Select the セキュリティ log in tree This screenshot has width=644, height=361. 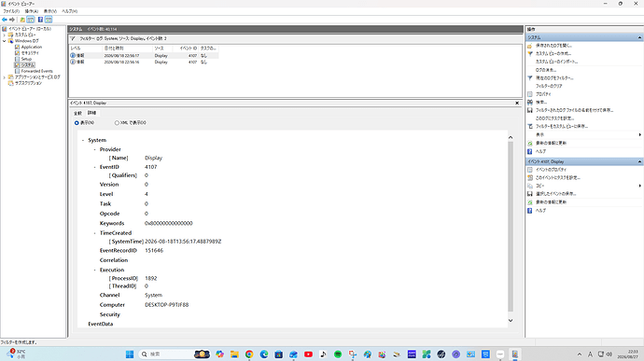[30, 53]
